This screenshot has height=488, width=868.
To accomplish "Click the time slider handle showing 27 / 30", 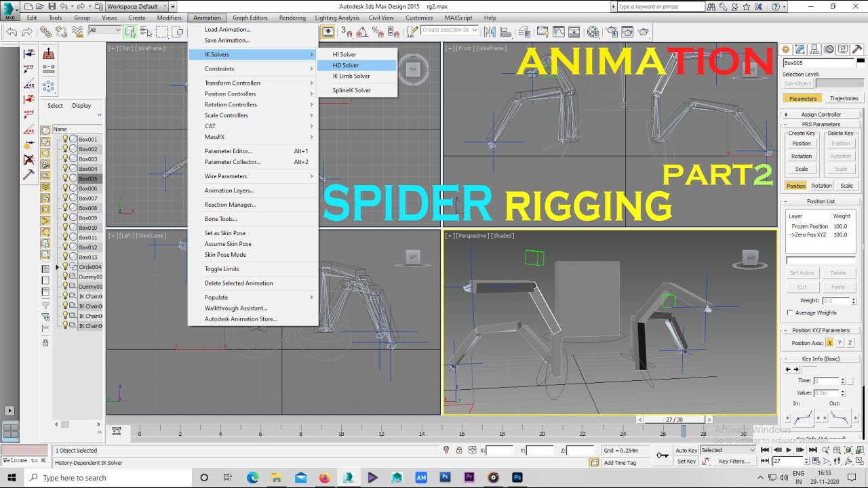I will [x=674, y=420].
